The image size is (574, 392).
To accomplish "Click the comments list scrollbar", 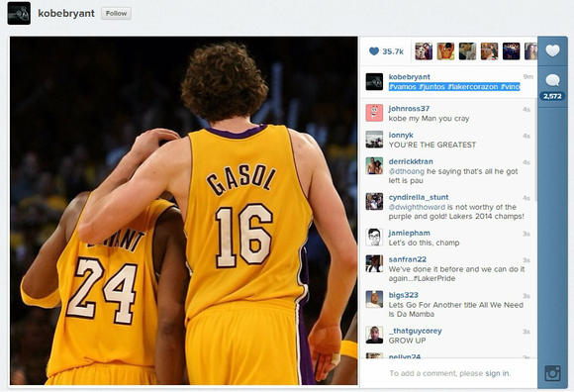I will (535, 150).
